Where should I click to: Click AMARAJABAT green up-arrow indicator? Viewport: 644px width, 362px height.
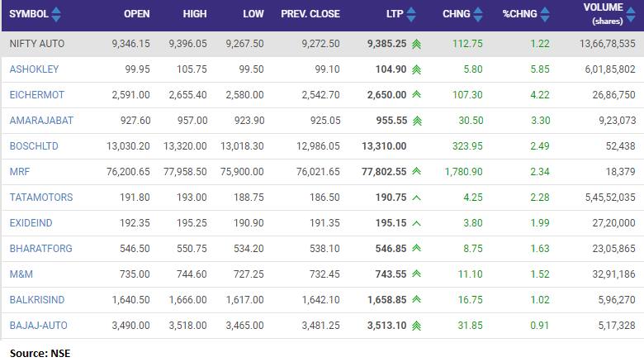pyautogui.click(x=417, y=121)
